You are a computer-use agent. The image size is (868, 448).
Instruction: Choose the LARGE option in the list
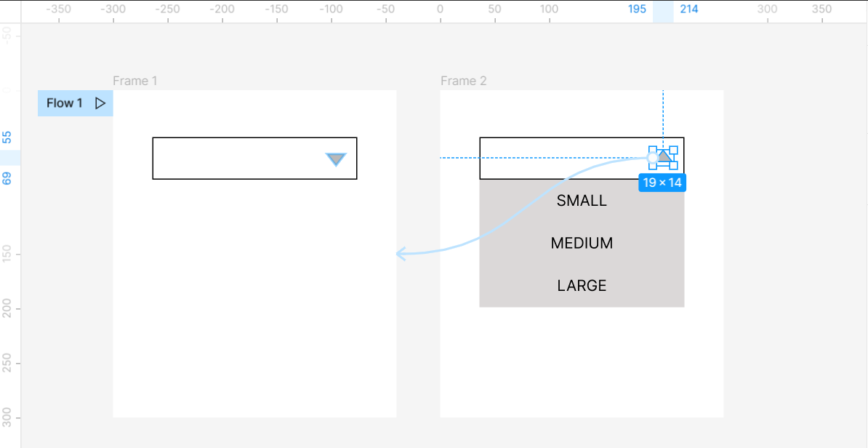click(582, 286)
